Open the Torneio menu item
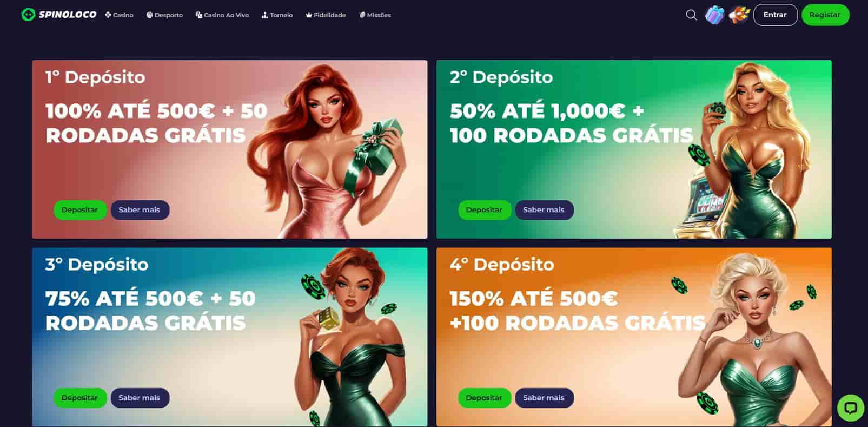 tap(277, 15)
